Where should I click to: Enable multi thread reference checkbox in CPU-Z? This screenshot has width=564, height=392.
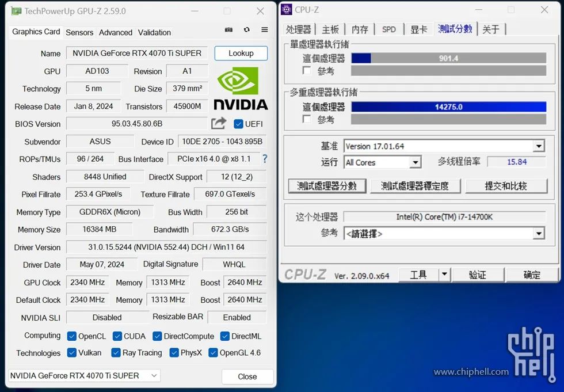click(x=306, y=119)
